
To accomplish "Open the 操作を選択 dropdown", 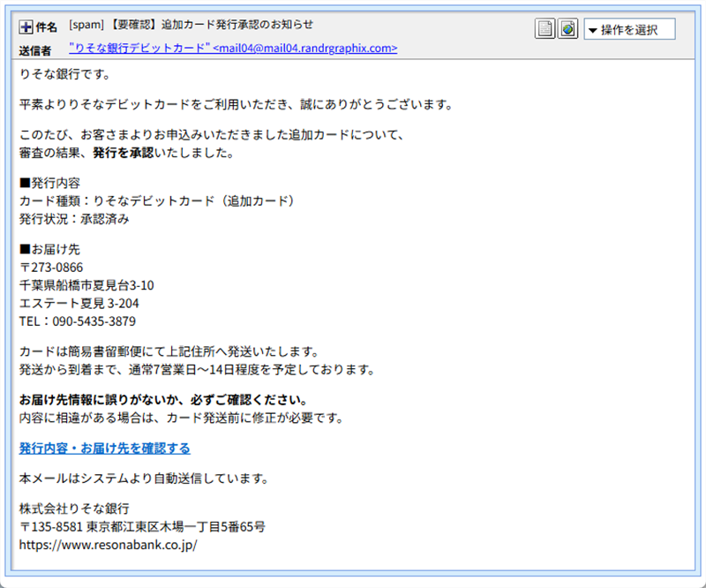I will coord(629,29).
